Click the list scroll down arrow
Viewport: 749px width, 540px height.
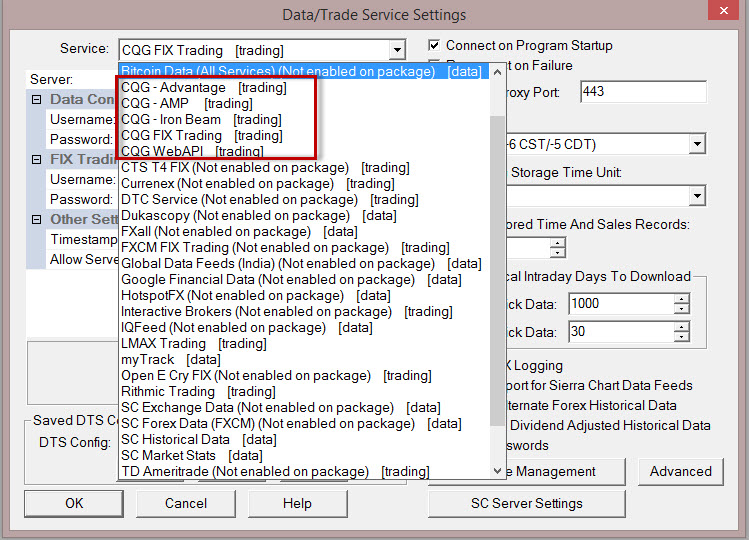[x=497, y=471]
